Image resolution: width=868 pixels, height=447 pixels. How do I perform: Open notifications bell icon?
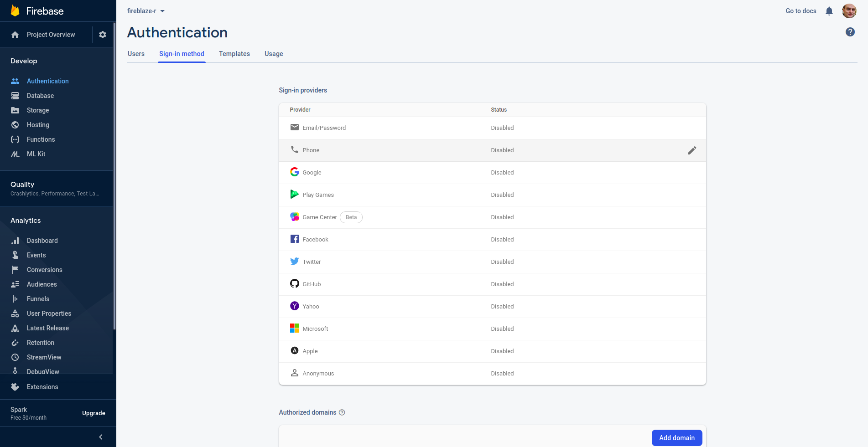829,11
